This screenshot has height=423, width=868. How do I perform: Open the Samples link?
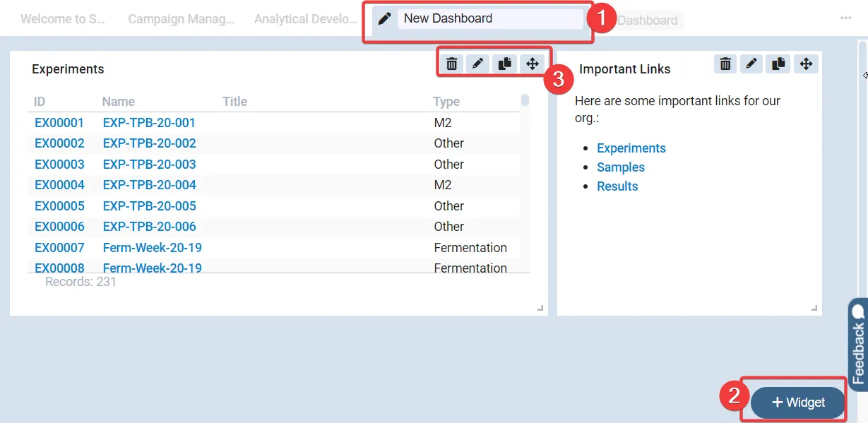(x=620, y=167)
